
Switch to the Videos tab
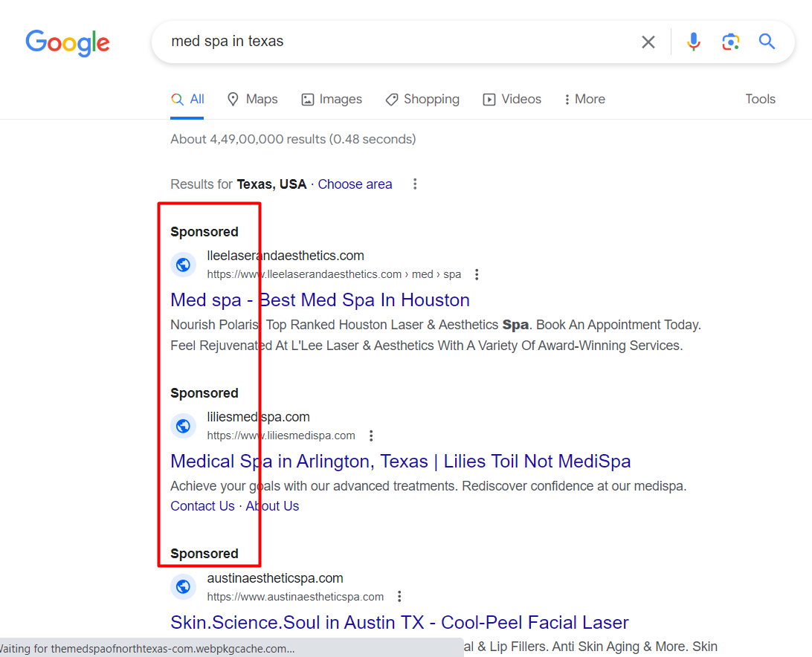(512, 99)
